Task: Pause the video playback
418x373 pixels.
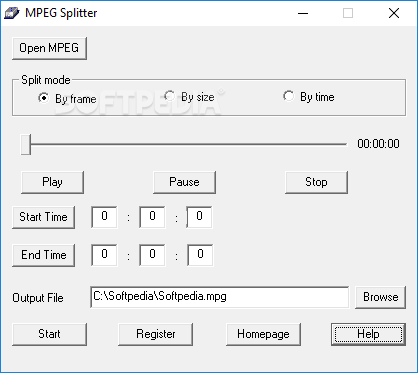Action: point(184,182)
